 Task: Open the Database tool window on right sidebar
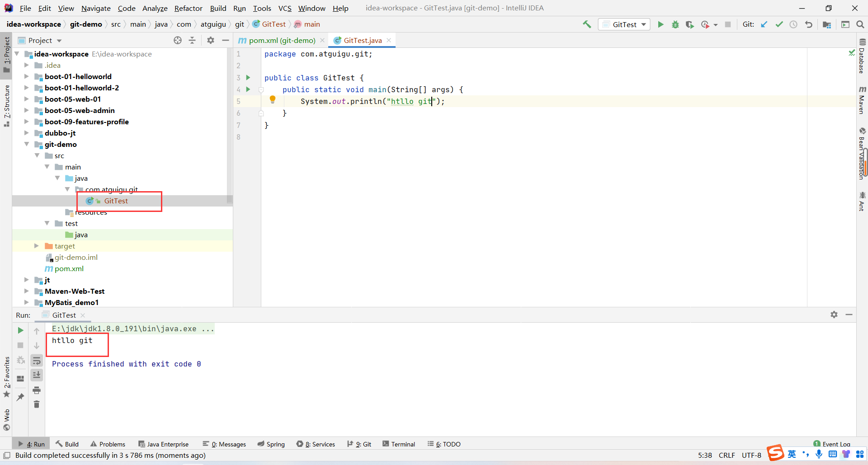pyautogui.click(x=862, y=56)
